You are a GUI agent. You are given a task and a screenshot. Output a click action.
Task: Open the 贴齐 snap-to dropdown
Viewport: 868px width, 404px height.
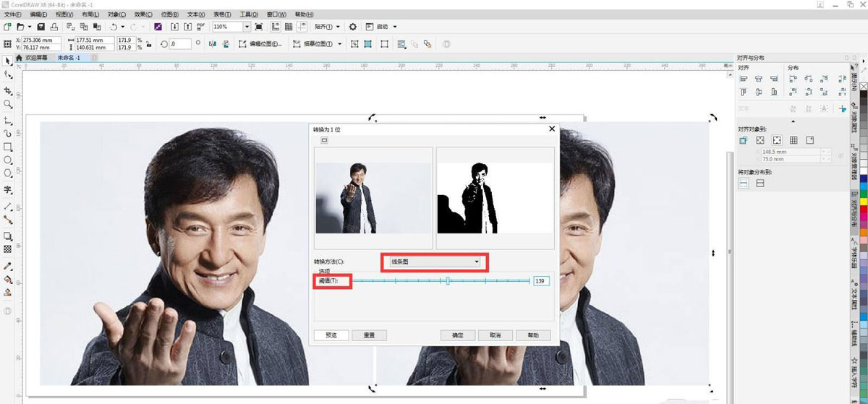tap(328, 27)
